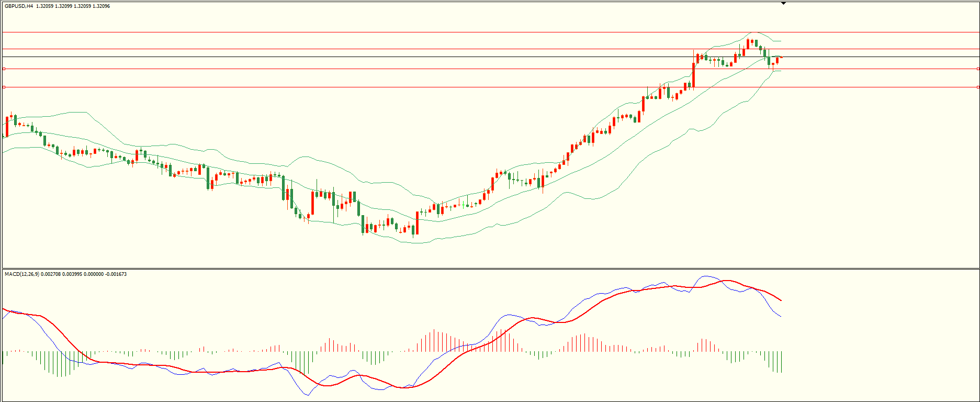The width and height of the screenshot is (980, 402).
Task: Click right handle of second-lowest horizontal line
Action: (x=978, y=69)
